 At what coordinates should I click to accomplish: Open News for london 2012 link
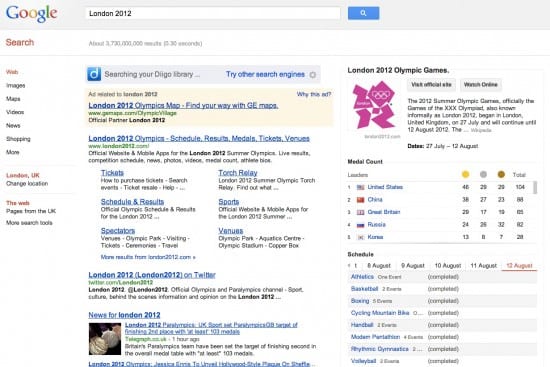click(x=124, y=315)
